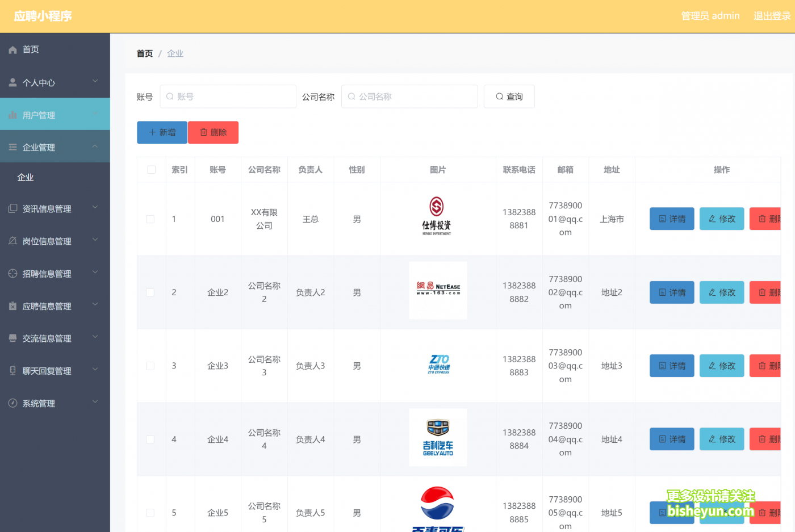Click 修改 for 企业3 row
The image size is (795, 532).
(722, 366)
